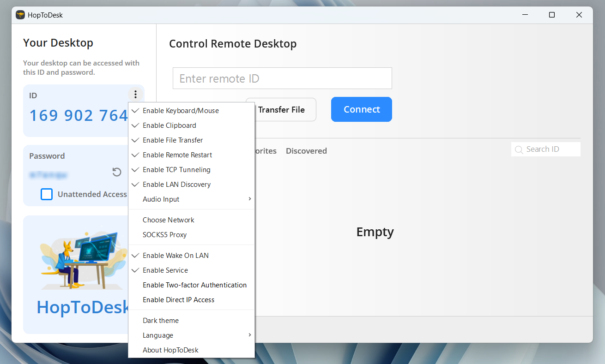Viewport: 605px width, 364px height.
Task: Minimize the HopToDesk window
Action: tap(524, 15)
